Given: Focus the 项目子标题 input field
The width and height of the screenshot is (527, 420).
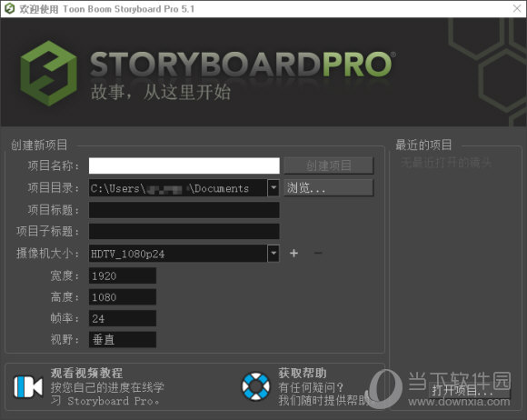Looking at the screenshot, I should pyautogui.click(x=184, y=231).
